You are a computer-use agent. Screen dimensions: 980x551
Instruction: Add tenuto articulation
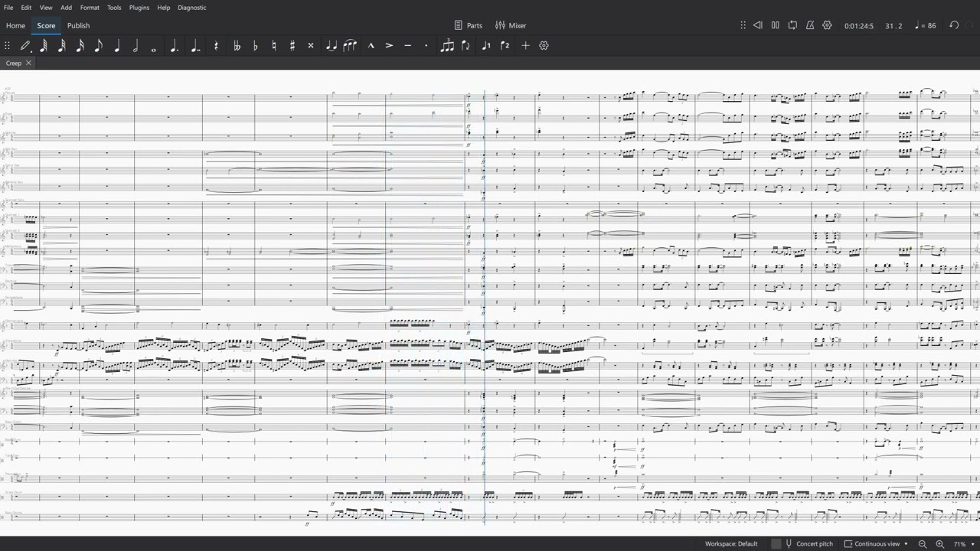[x=407, y=46]
